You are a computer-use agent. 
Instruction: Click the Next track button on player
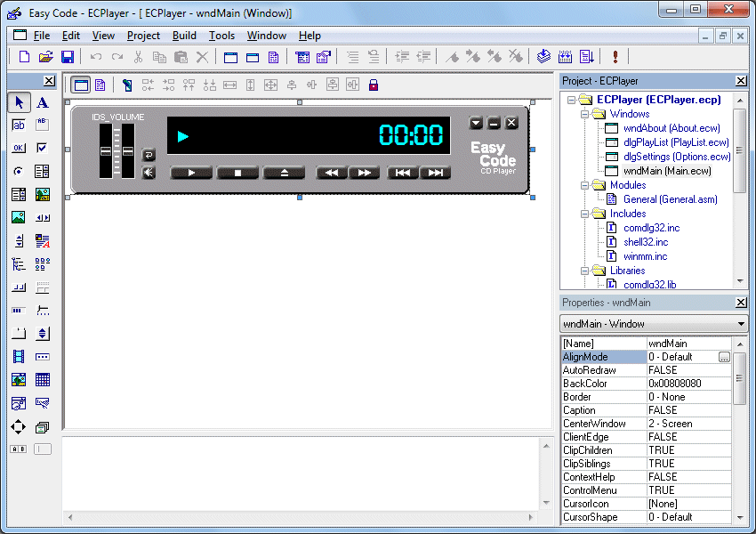coord(436,173)
